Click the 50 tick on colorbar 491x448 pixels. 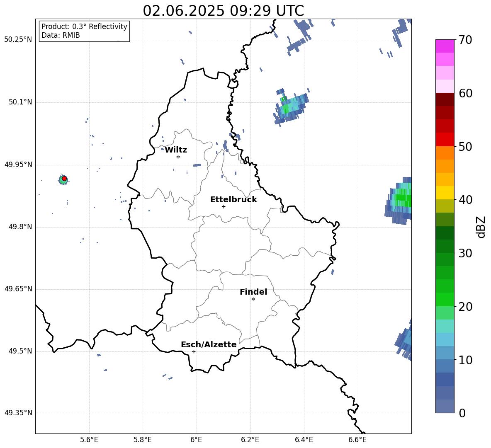click(465, 146)
